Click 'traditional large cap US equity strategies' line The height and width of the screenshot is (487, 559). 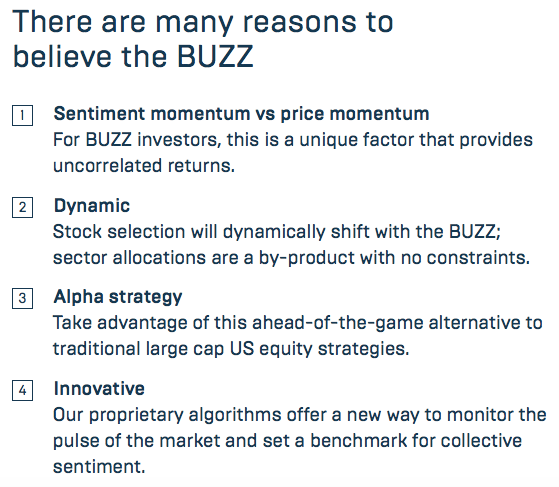(x=231, y=349)
